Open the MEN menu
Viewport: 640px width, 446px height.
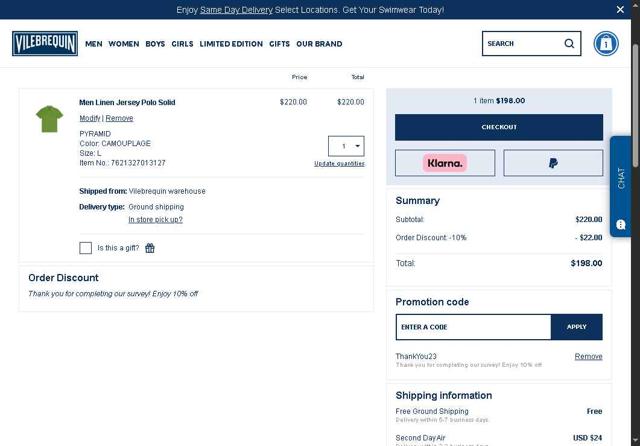click(93, 44)
